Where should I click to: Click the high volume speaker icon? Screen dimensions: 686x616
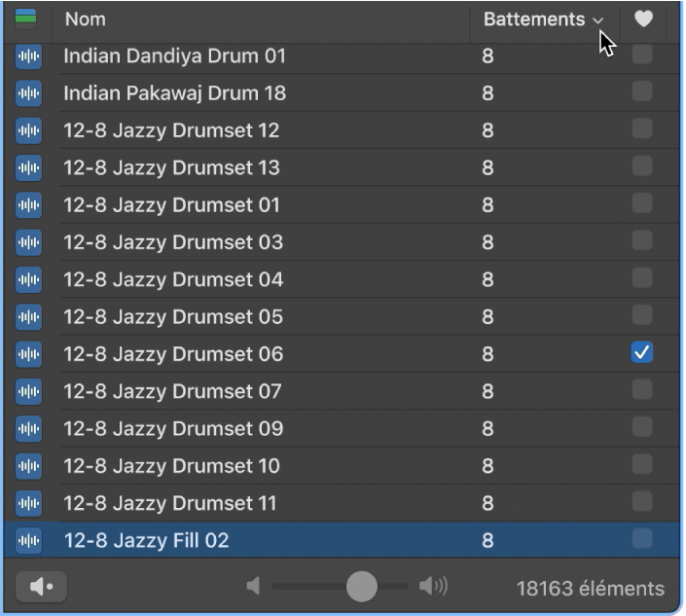(433, 586)
